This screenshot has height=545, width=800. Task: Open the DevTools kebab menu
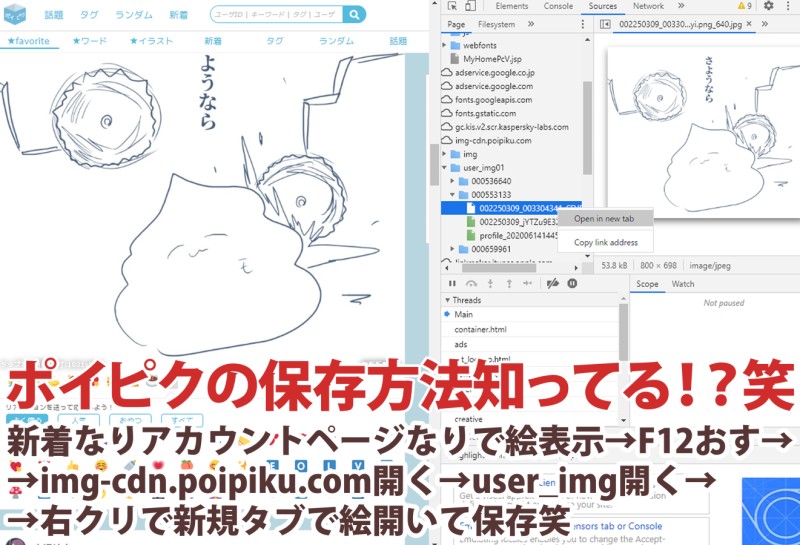click(x=788, y=6)
